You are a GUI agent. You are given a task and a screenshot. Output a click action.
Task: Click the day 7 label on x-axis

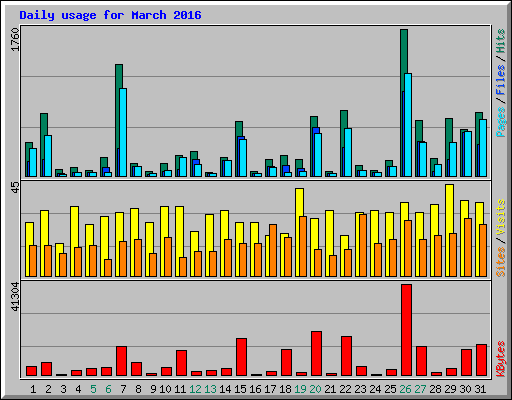pos(123,389)
